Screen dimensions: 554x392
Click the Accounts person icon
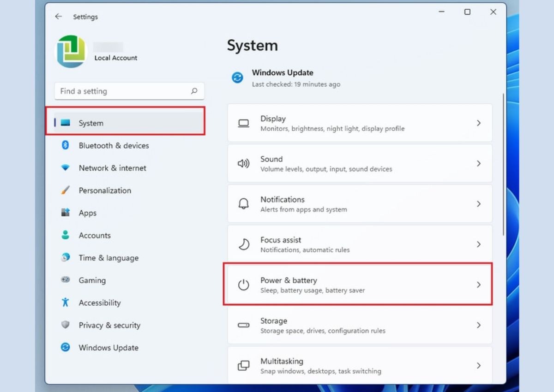(x=66, y=235)
